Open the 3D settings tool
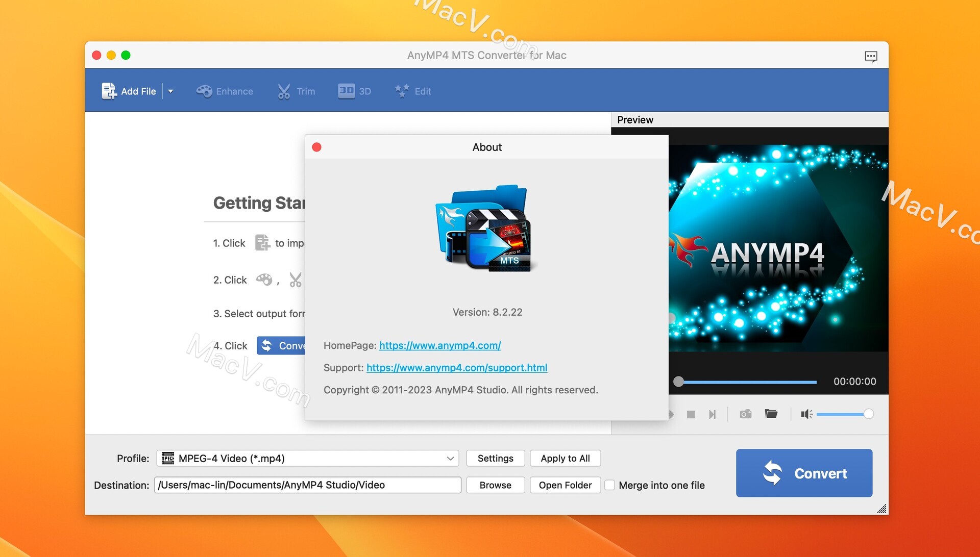The width and height of the screenshot is (980, 557). tap(354, 91)
